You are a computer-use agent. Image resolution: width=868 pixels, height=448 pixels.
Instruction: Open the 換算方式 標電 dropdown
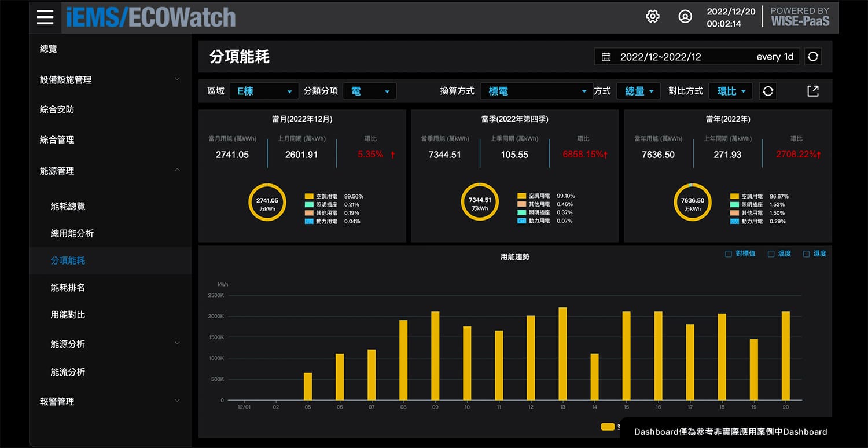tap(536, 91)
